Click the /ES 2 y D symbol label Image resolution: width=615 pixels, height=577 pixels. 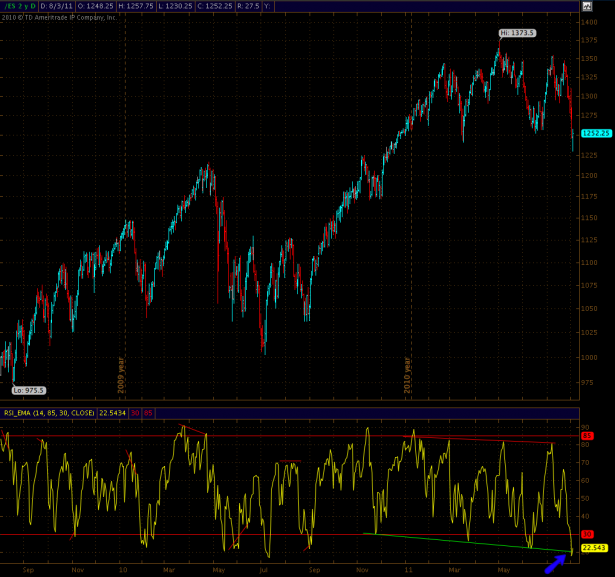click(x=19, y=6)
